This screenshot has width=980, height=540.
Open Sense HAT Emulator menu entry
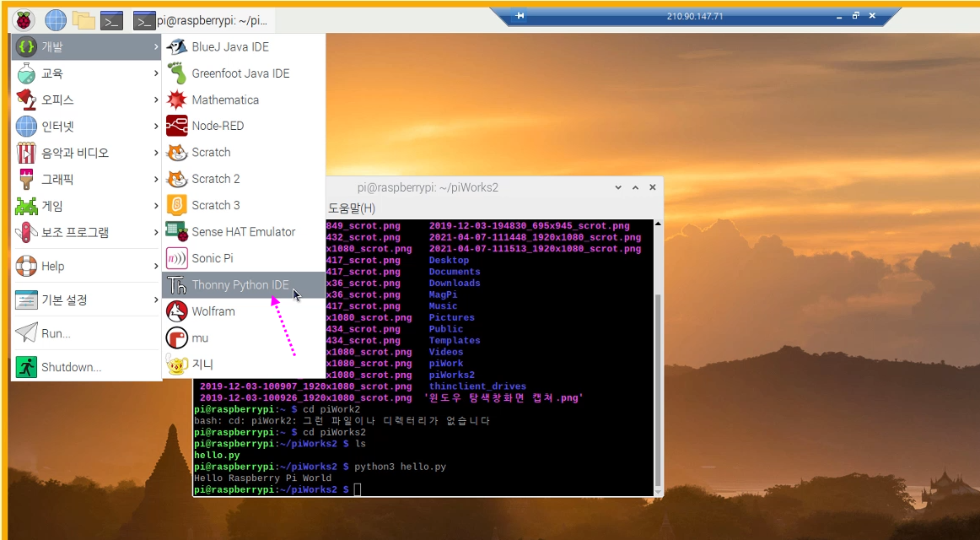[243, 232]
